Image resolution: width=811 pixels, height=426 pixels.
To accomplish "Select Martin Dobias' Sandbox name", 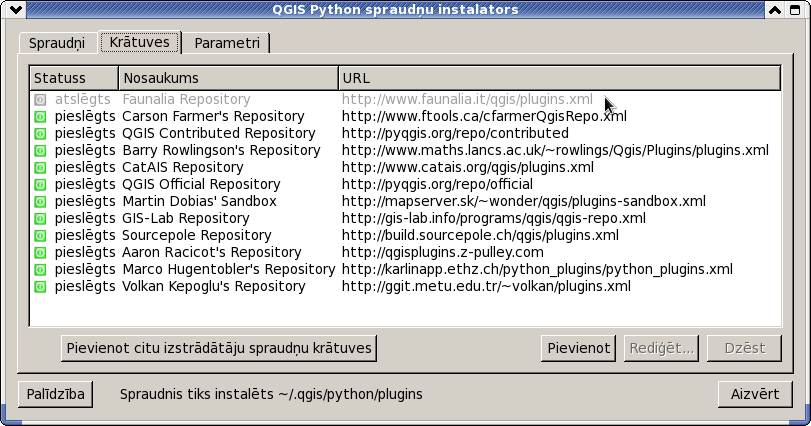I will point(199,201).
